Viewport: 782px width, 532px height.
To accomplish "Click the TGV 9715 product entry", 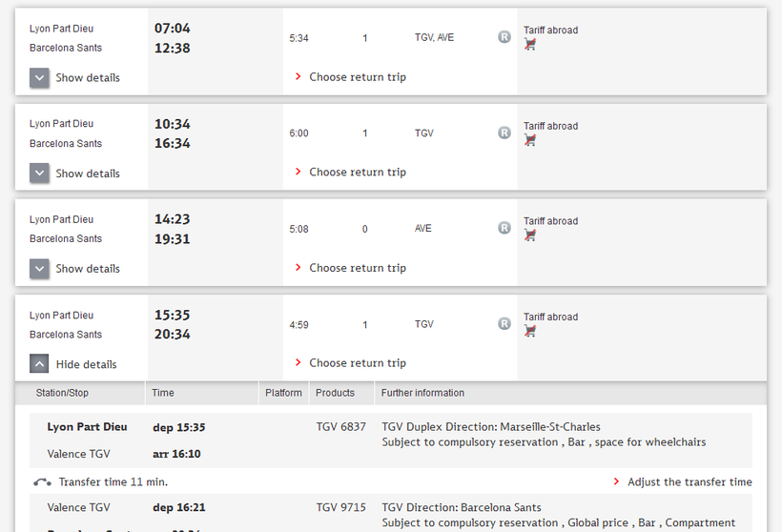I will click(340, 508).
